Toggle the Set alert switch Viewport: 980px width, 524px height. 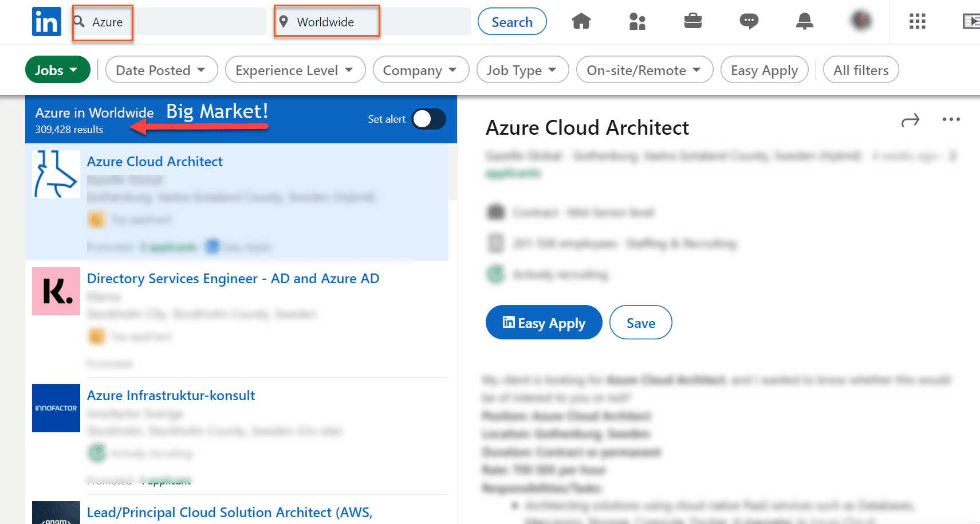[x=428, y=119]
